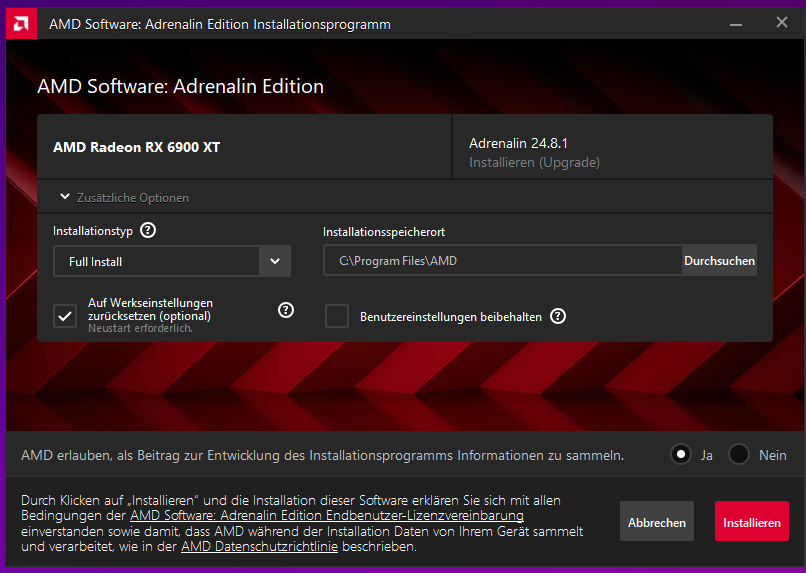This screenshot has width=806, height=573.
Task: Click the Installieren (Upgrade) label
Action: pyautogui.click(x=534, y=162)
